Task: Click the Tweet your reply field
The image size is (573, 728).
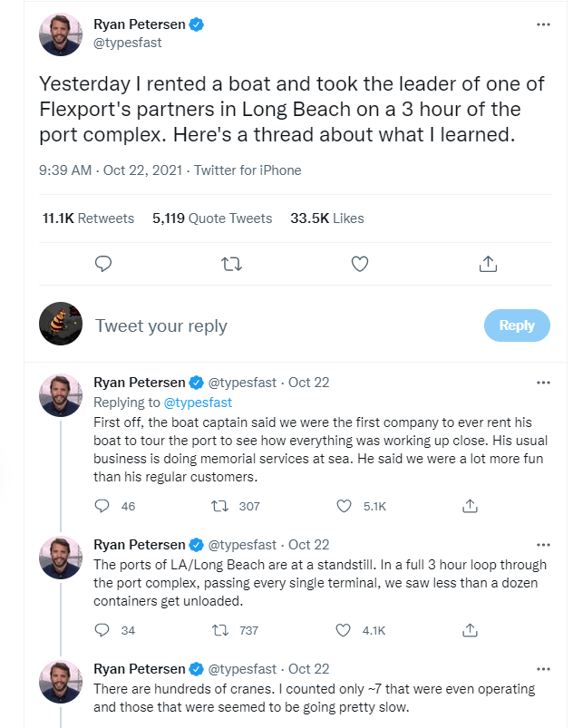Action: coord(272,326)
